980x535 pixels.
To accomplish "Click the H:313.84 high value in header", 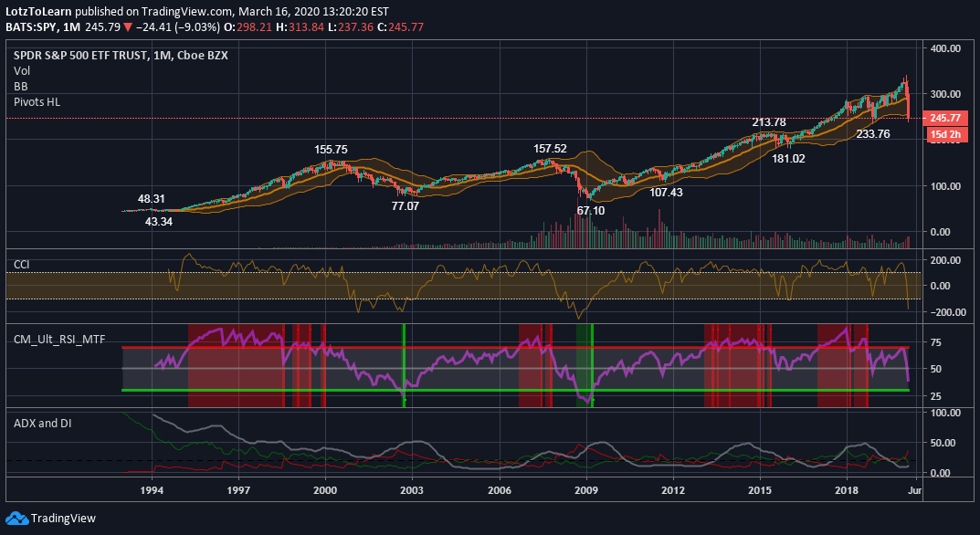I will 298,26.
